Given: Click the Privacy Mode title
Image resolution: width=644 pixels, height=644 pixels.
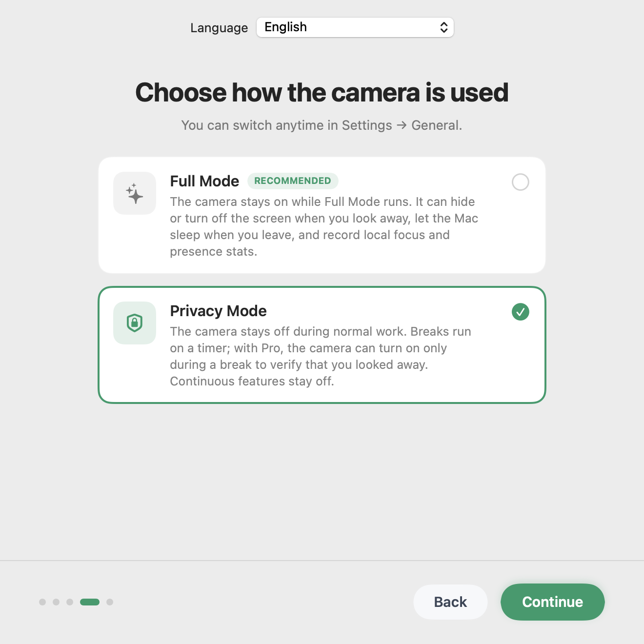Looking at the screenshot, I should (x=218, y=311).
